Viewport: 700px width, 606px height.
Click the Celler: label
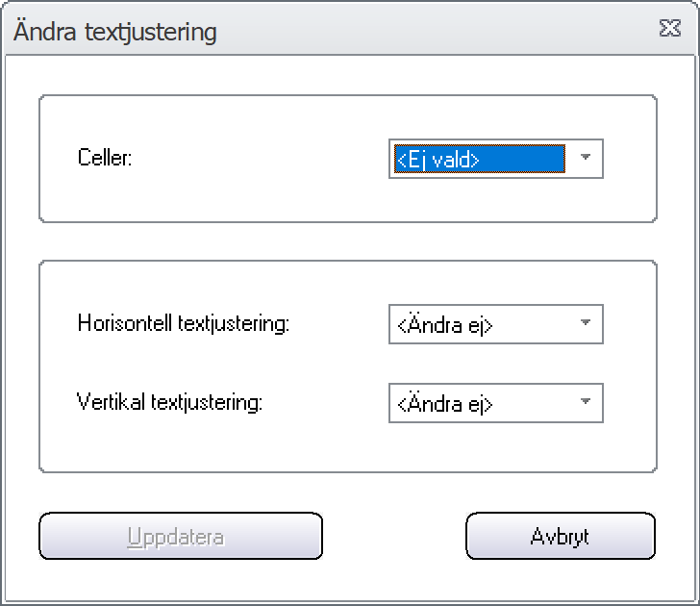(x=105, y=157)
